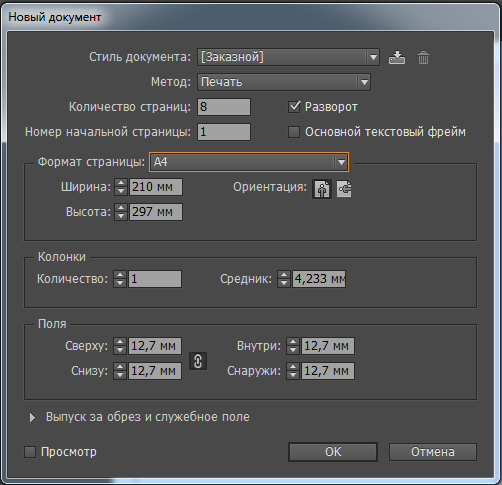The width and height of the screenshot is (502, 485).
Task: Click the Количество страниц input field
Action: (x=224, y=107)
